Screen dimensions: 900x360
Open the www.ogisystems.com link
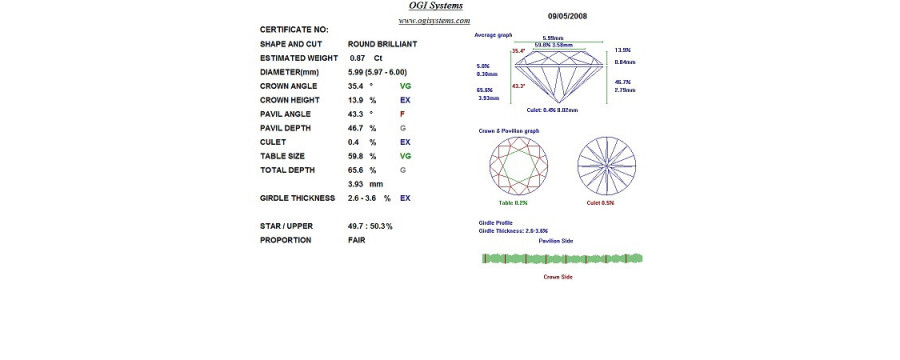point(435,21)
